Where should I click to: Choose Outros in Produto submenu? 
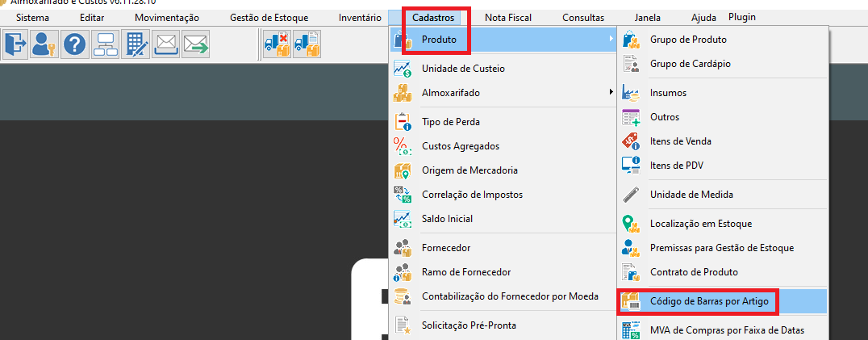(723, 117)
